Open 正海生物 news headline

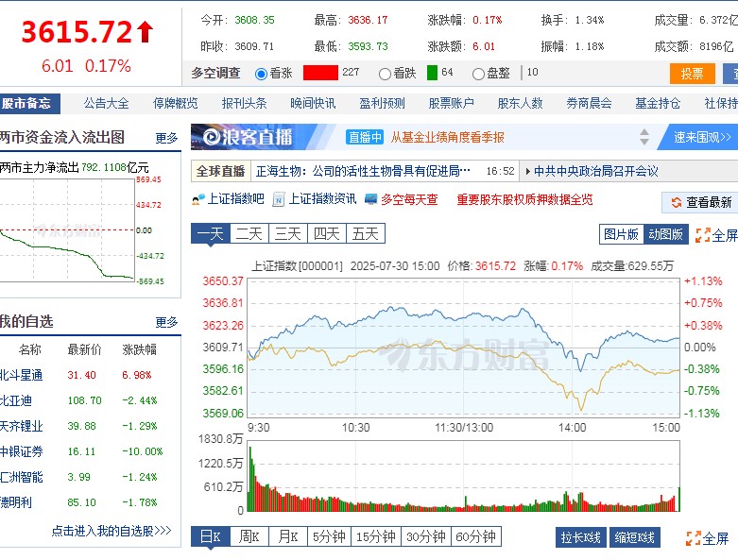(363, 171)
